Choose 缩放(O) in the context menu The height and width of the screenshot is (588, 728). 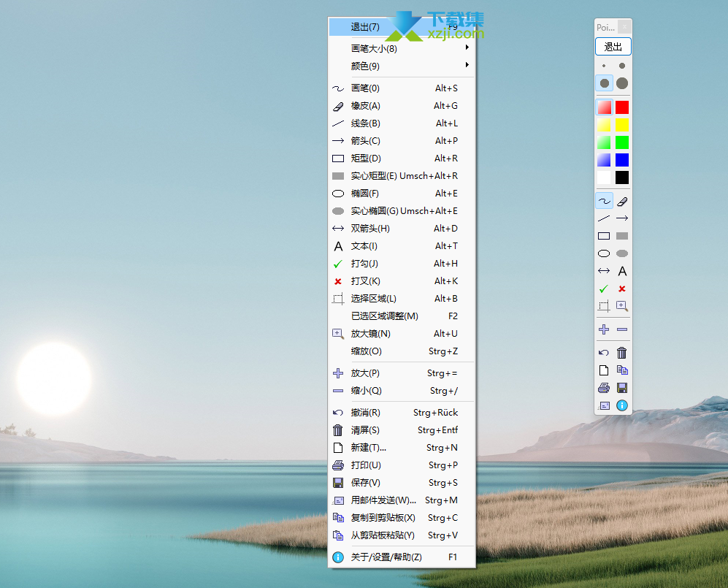402,351
